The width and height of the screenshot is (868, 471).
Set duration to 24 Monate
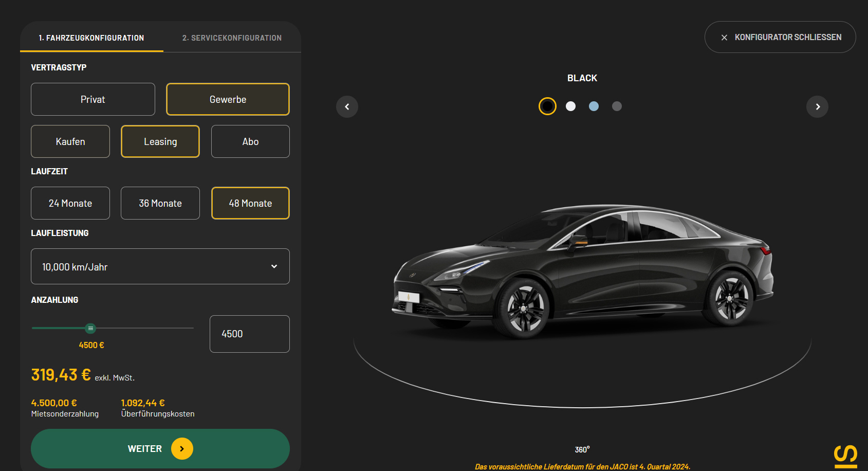[x=70, y=203]
